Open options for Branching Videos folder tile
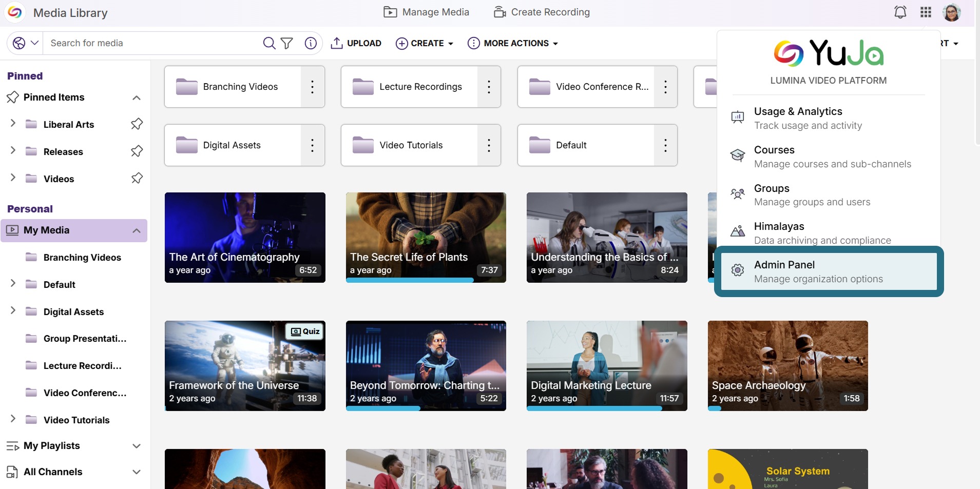This screenshot has height=489, width=980. click(312, 87)
